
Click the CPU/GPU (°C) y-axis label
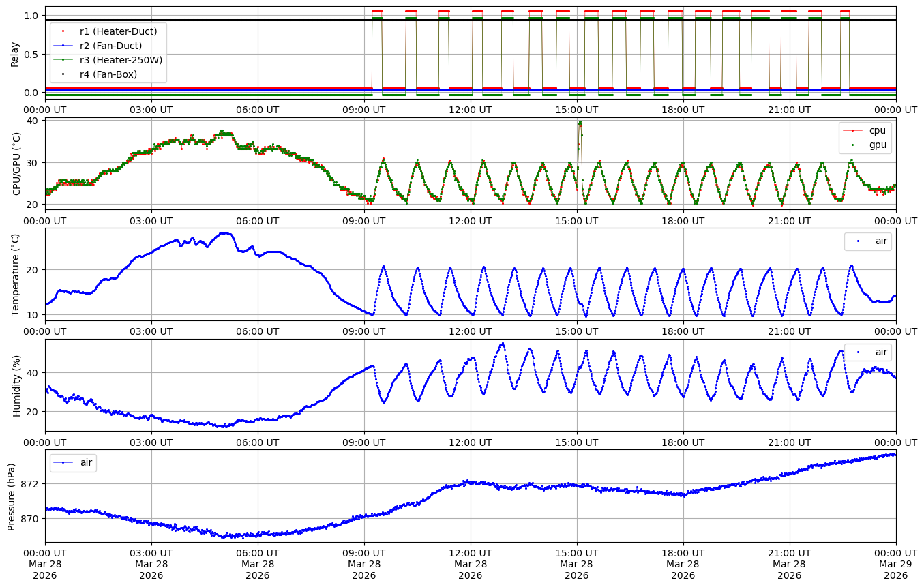point(15,164)
